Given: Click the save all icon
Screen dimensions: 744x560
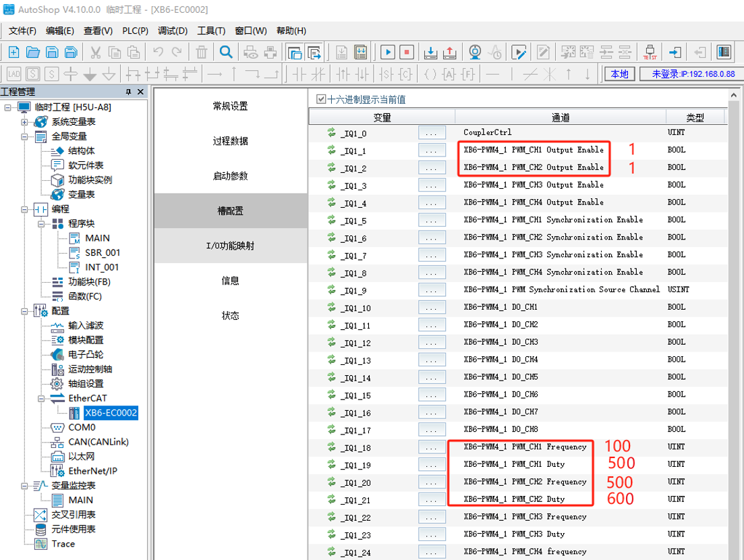Looking at the screenshot, I should [71, 52].
